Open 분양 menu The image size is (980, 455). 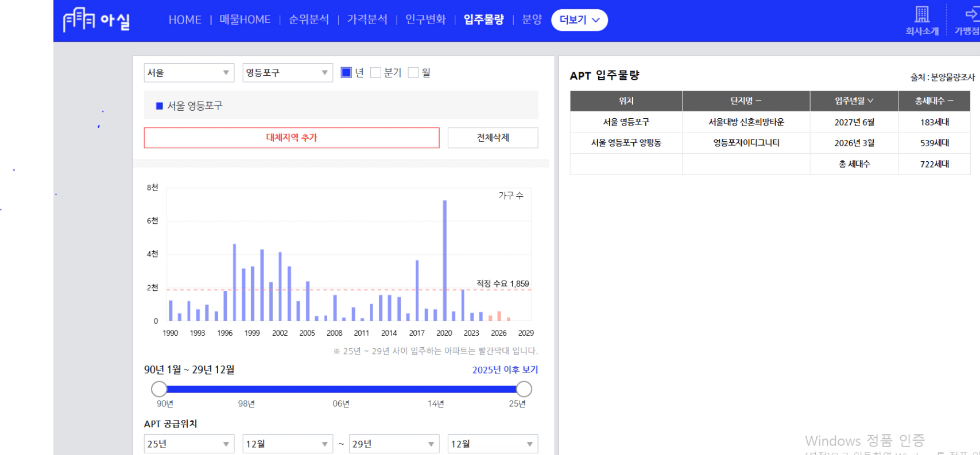[x=532, y=20]
